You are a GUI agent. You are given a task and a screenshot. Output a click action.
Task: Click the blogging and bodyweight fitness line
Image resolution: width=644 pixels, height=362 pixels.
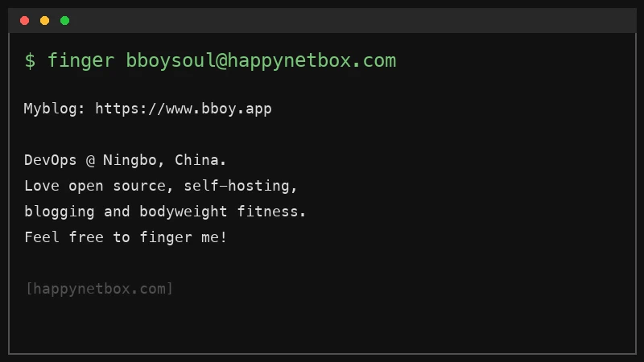(x=165, y=212)
